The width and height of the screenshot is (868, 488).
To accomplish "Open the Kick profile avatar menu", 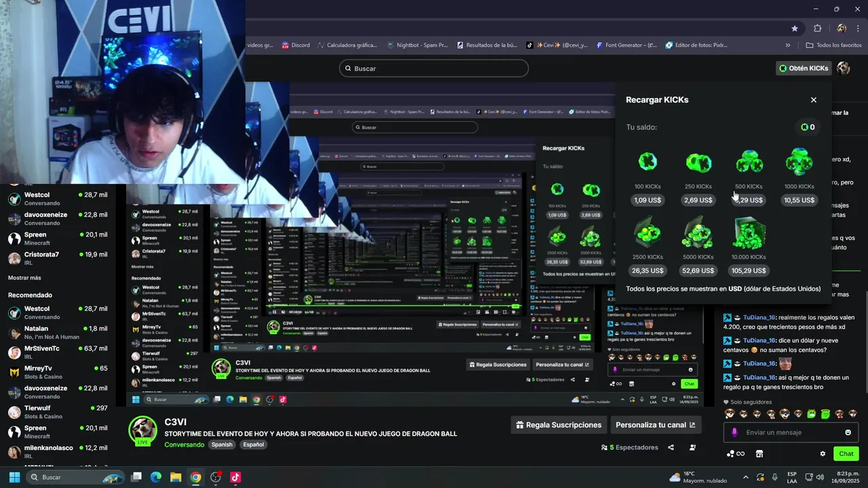I will 844,68.
